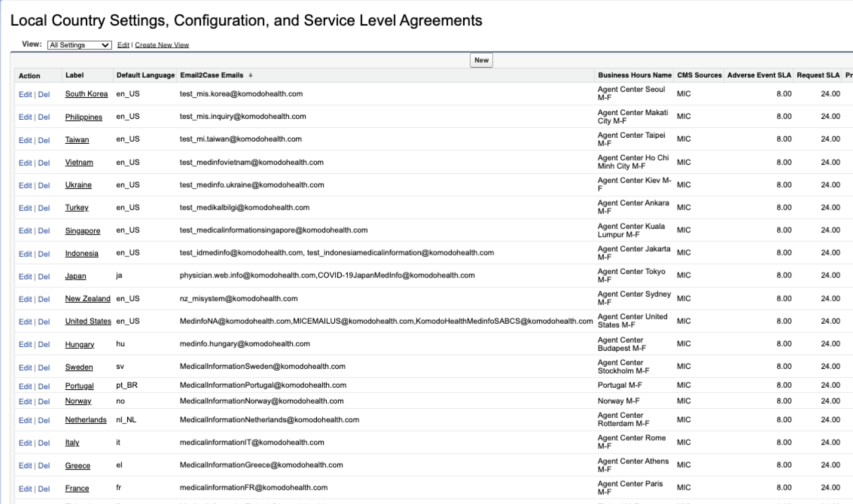The width and height of the screenshot is (853, 504).
Task: Open the New Zealand record
Action: click(x=88, y=299)
